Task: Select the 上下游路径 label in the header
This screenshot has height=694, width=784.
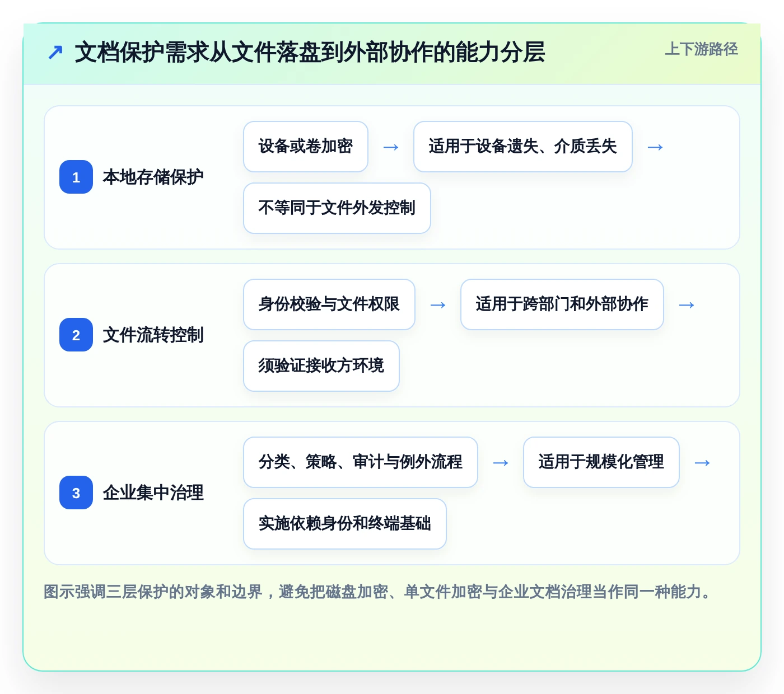Action: click(x=701, y=49)
